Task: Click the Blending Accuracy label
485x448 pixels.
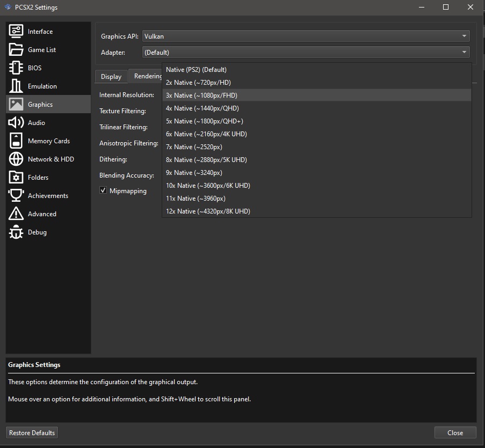Action: (127, 175)
